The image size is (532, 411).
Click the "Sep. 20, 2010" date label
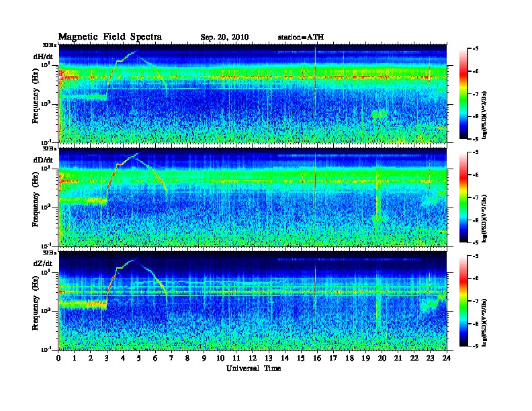[x=224, y=38]
